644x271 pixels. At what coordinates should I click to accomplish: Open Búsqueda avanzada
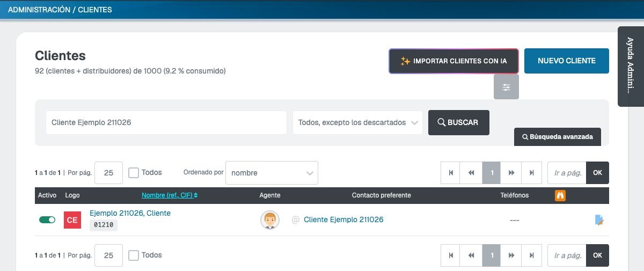pos(558,137)
